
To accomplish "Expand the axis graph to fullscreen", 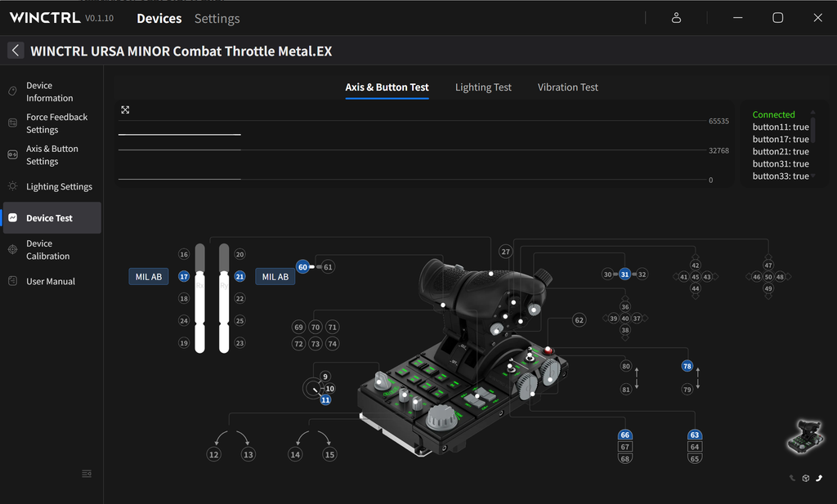I will tap(125, 109).
